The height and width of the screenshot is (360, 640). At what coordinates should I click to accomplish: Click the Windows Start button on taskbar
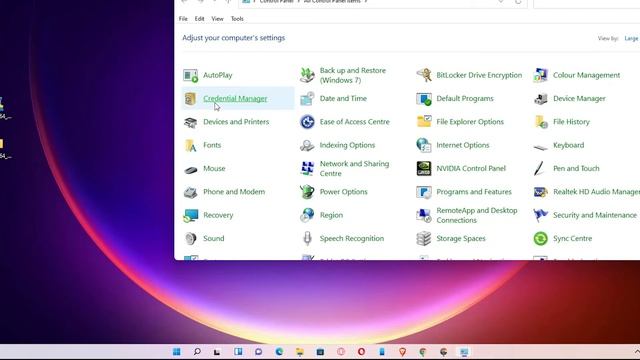point(177,352)
